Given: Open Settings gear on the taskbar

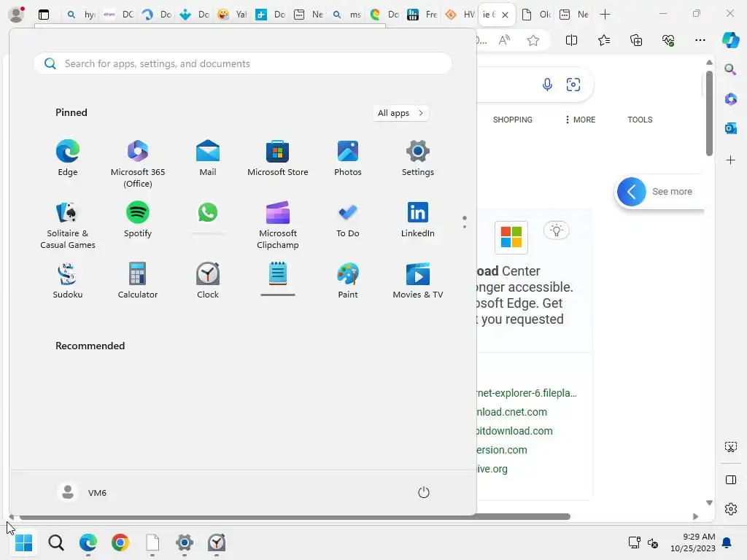Looking at the screenshot, I should [185, 542].
